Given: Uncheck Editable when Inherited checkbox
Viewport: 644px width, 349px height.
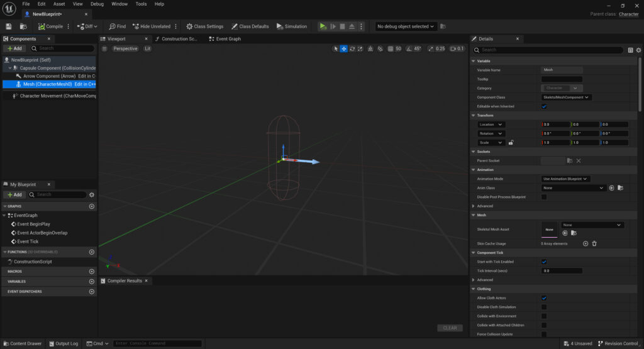Looking at the screenshot, I should click(x=544, y=107).
